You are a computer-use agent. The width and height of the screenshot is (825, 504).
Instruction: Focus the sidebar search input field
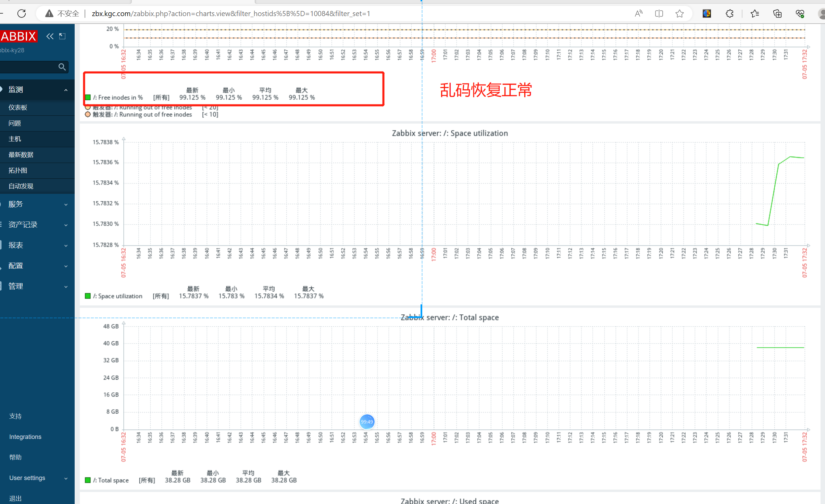coord(29,67)
